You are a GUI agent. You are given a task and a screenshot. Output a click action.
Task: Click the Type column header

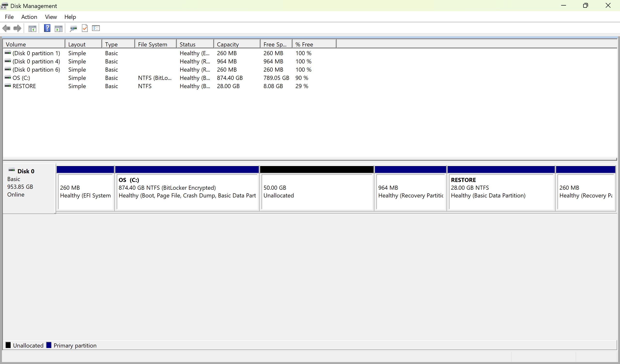tap(118, 44)
